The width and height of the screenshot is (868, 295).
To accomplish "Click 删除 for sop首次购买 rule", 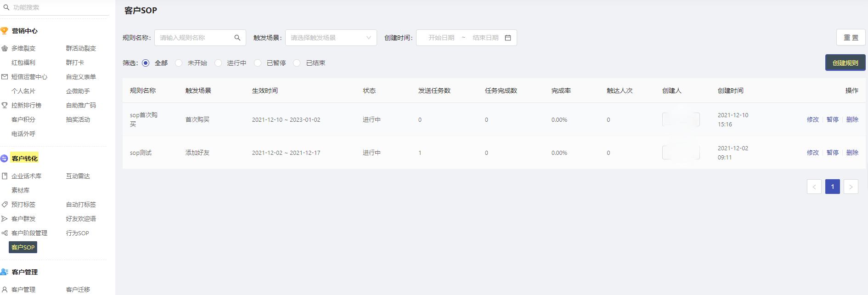I will 852,119.
